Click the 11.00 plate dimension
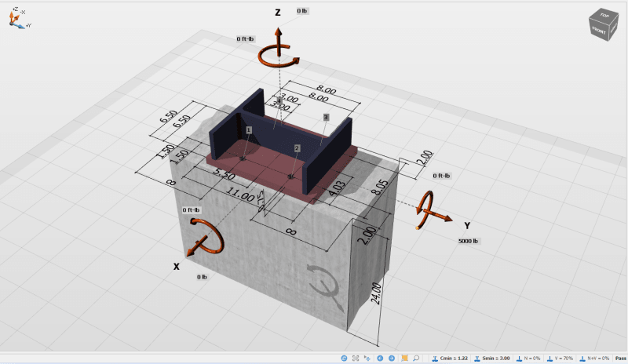The width and height of the screenshot is (628, 364). pyautogui.click(x=240, y=195)
